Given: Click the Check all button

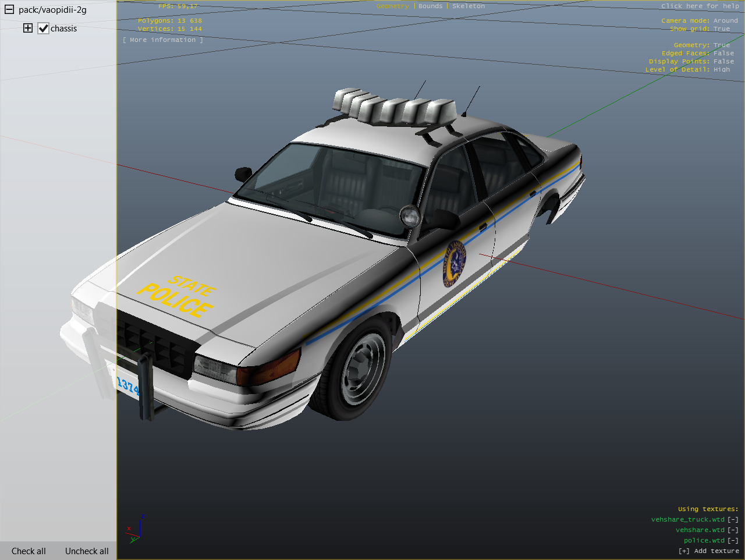Looking at the screenshot, I should coord(29,551).
